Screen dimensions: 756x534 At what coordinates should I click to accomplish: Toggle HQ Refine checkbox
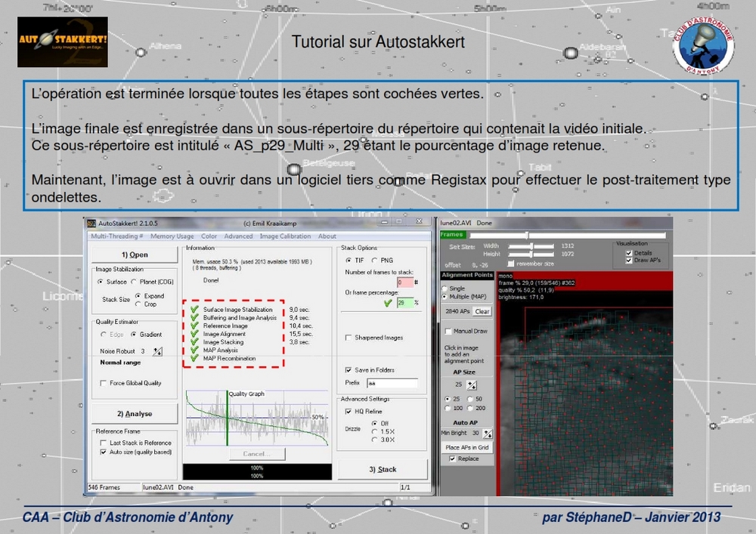pyautogui.click(x=349, y=412)
